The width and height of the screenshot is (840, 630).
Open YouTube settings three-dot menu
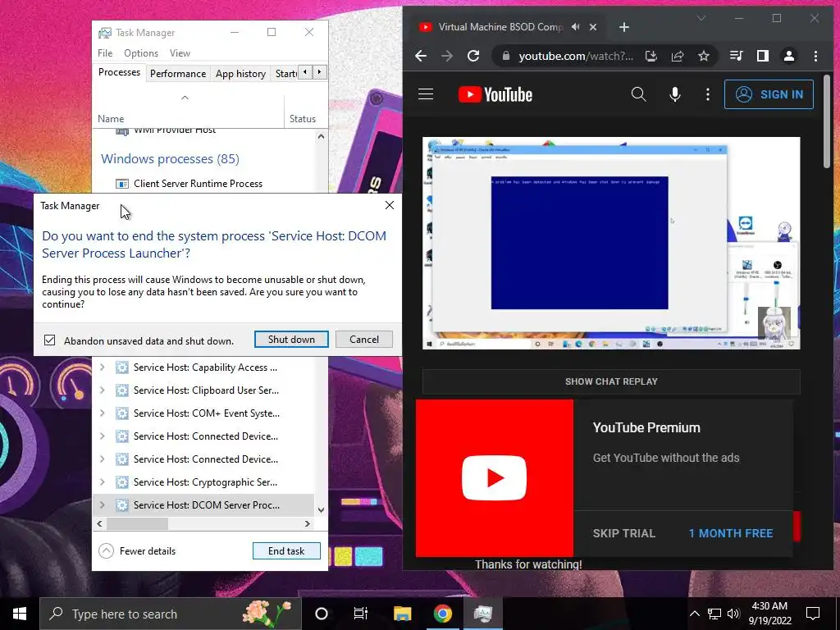point(708,95)
